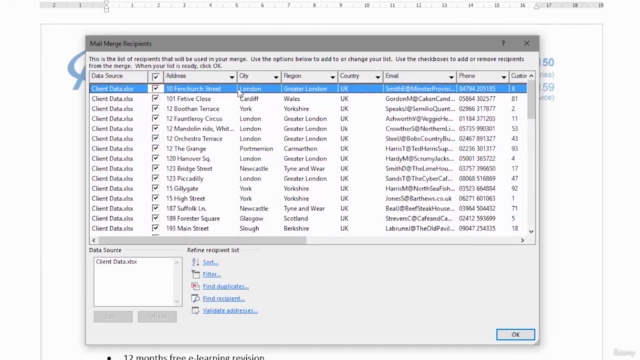640x360 pixels.
Task: Click the Validate addresses icon
Action: [196, 310]
